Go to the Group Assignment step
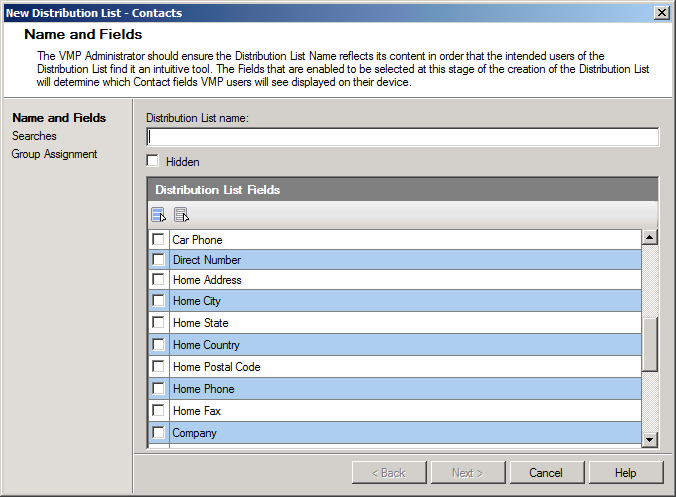Image resolution: width=676 pixels, height=497 pixels. point(54,154)
